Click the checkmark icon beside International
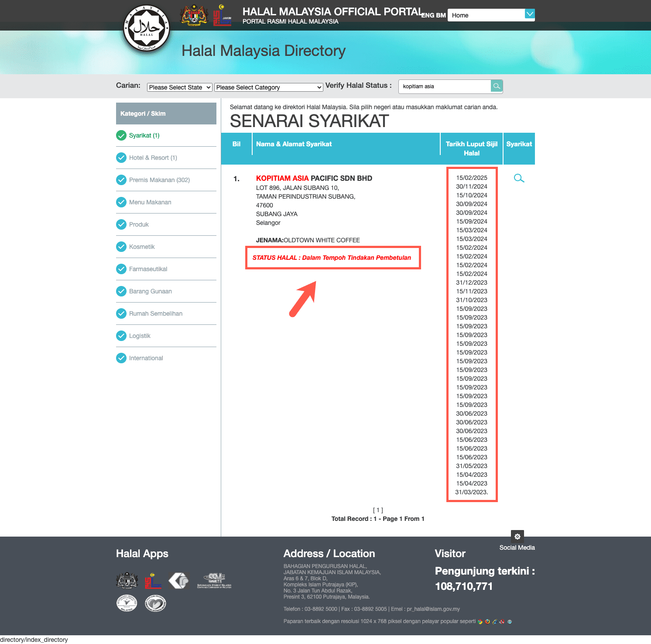 (x=121, y=358)
